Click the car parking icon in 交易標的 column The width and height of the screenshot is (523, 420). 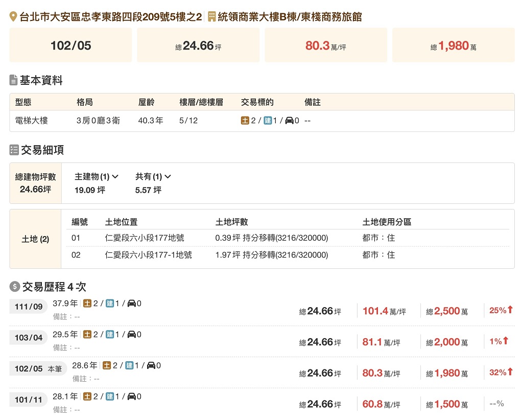(289, 121)
